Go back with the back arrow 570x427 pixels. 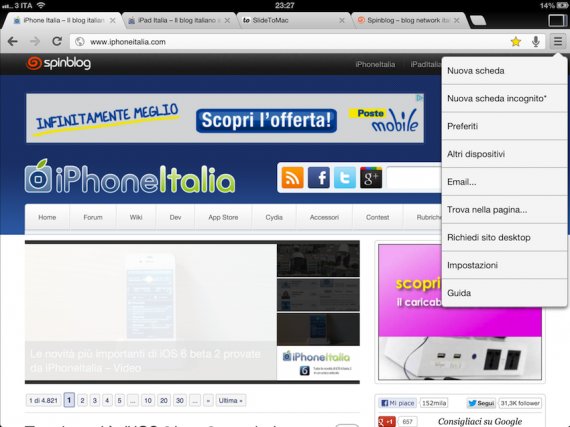pos(13,41)
